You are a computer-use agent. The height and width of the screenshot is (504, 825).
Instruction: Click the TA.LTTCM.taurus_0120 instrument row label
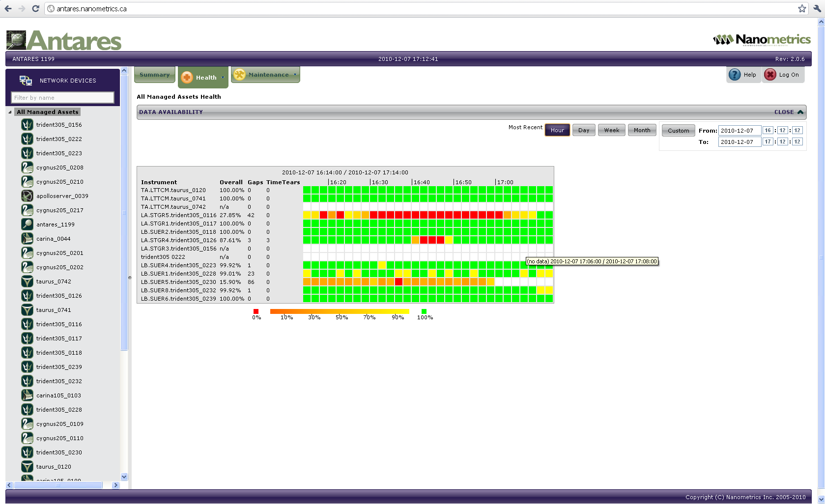[173, 190]
